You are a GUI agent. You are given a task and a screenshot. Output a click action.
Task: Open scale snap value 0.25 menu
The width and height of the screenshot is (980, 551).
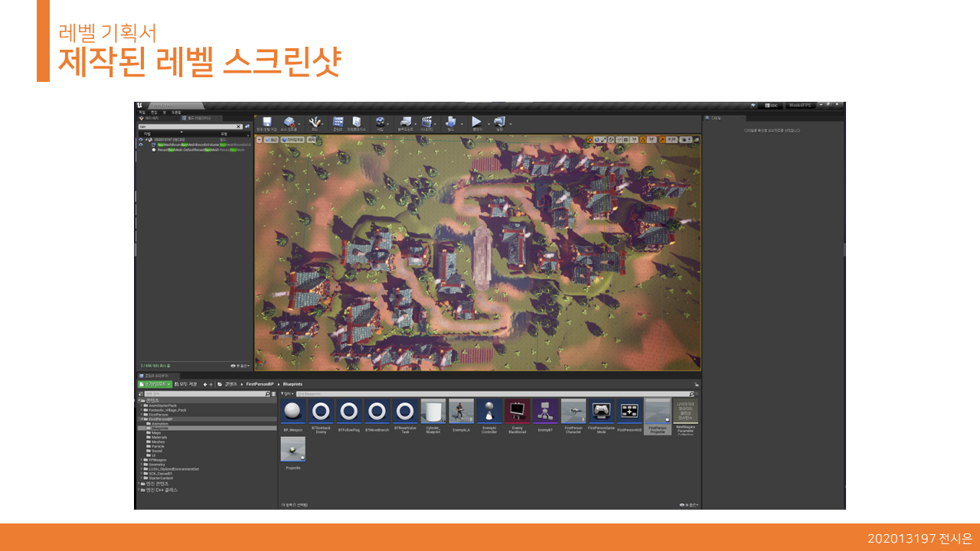(671, 140)
